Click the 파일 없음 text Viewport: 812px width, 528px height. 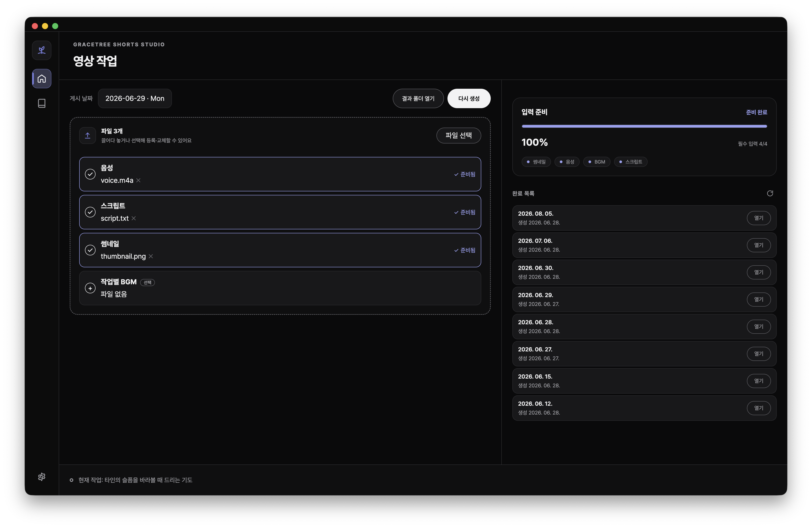point(114,294)
